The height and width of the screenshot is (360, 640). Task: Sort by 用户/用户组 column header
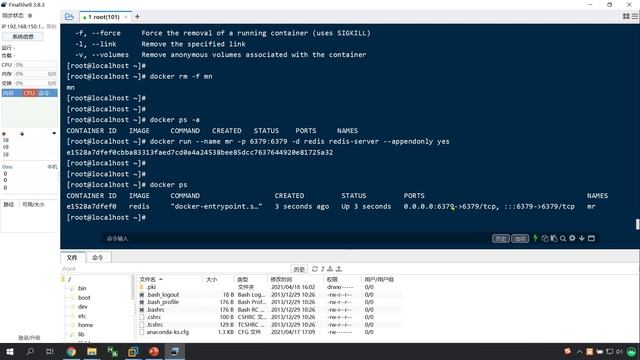point(381,280)
